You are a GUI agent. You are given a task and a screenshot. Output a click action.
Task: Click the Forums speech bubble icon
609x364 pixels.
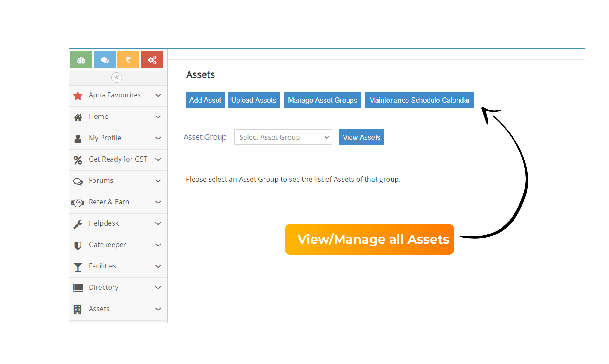[x=78, y=182]
